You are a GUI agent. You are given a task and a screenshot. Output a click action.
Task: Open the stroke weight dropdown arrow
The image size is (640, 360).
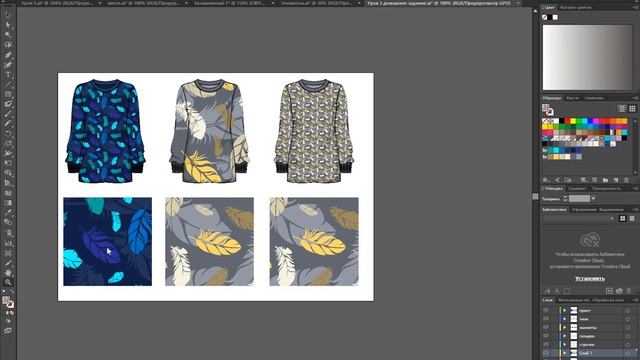(593, 199)
